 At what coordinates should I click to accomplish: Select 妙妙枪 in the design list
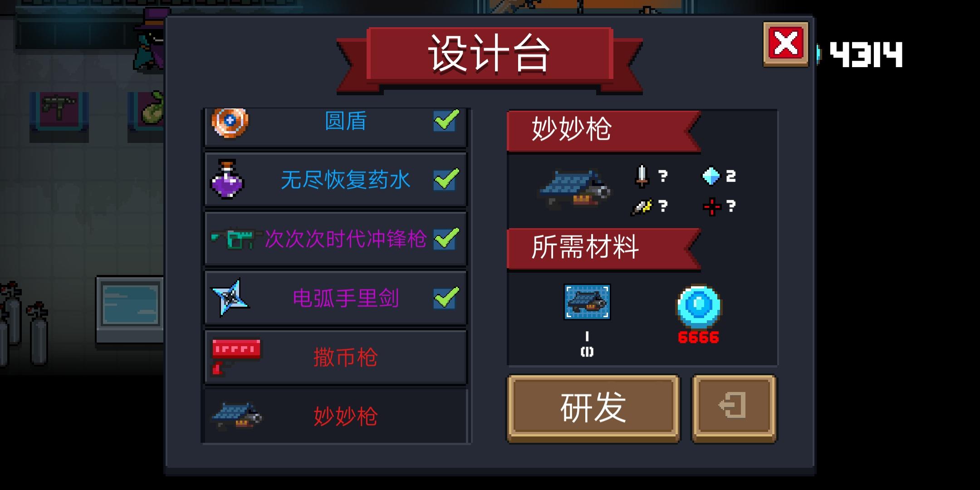click(336, 416)
